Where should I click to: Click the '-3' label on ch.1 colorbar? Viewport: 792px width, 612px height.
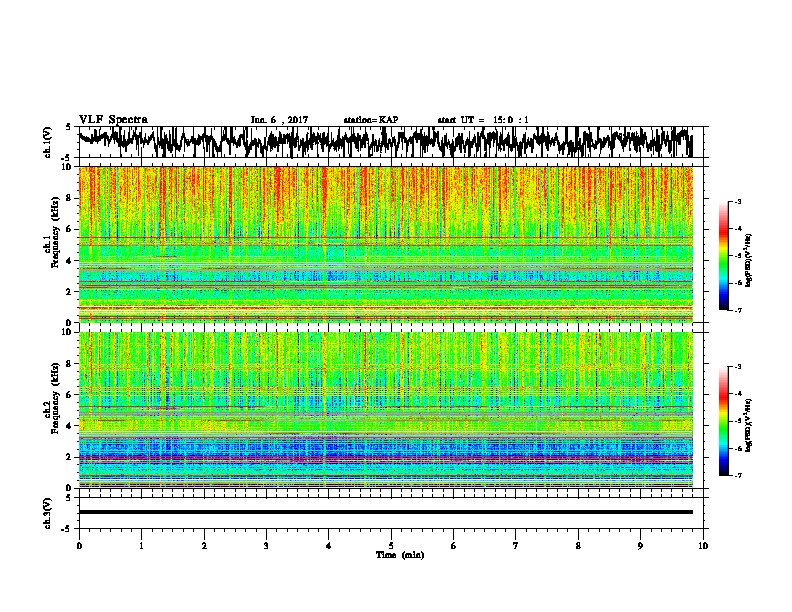737,201
